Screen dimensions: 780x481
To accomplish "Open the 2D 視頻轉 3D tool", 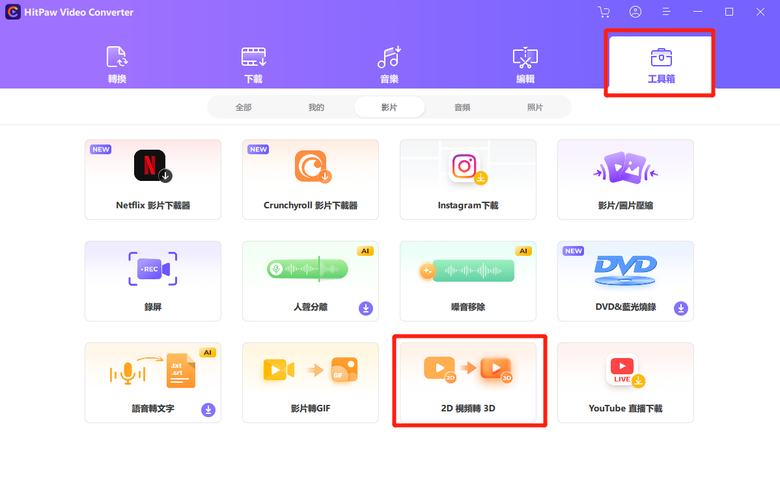I will point(468,383).
